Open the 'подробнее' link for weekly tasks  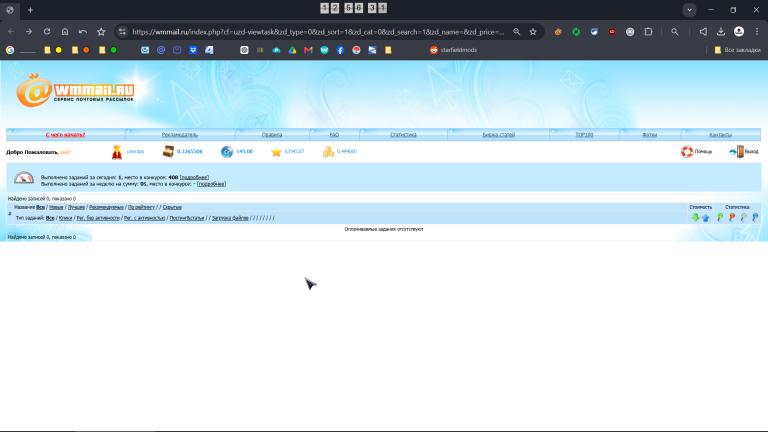click(x=211, y=184)
